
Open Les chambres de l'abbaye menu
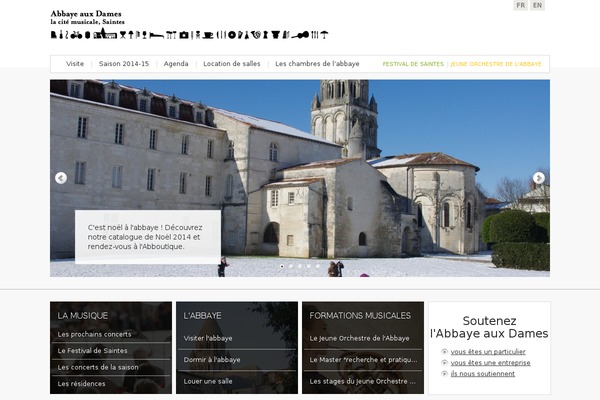(x=317, y=64)
